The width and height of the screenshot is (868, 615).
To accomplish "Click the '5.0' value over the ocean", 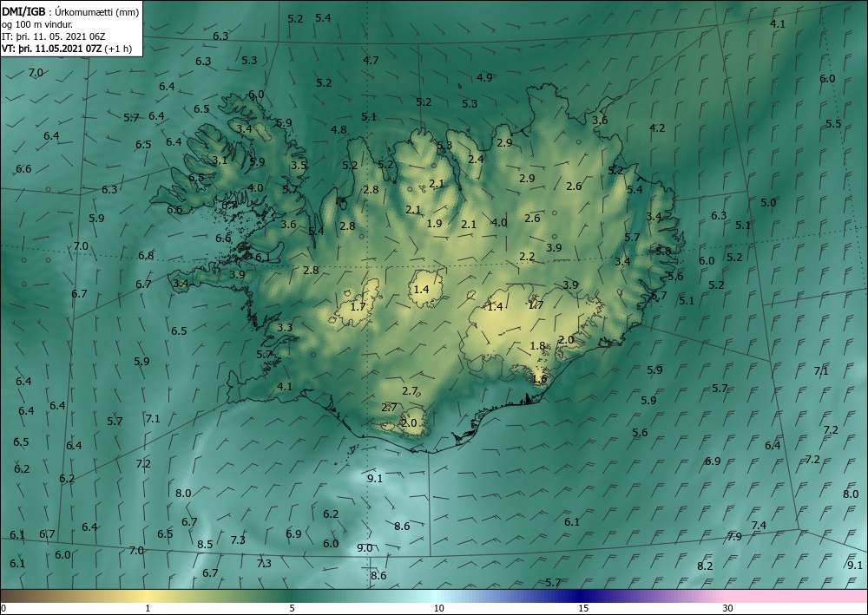I will pyautogui.click(x=768, y=202).
